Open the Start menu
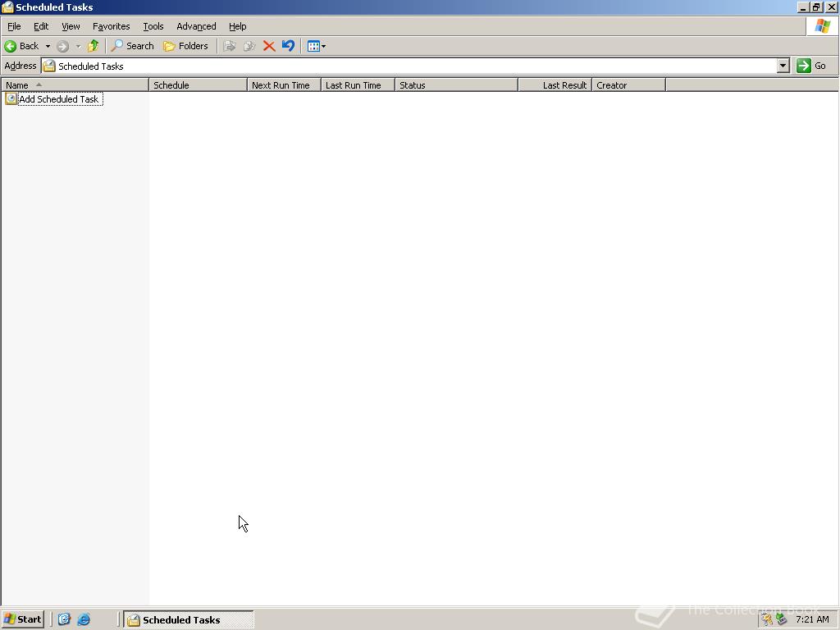Viewport: 840px width, 630px height. click(x=22, y=619)
